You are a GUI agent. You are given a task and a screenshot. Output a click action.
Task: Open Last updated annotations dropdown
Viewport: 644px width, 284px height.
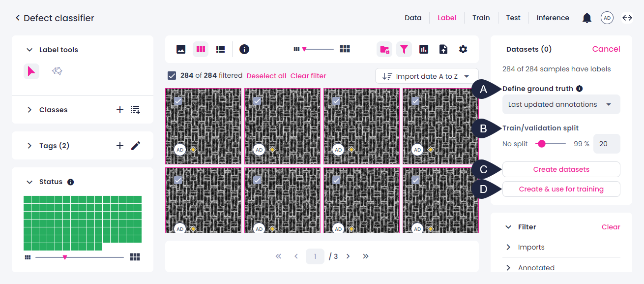[x=561, y=104]
